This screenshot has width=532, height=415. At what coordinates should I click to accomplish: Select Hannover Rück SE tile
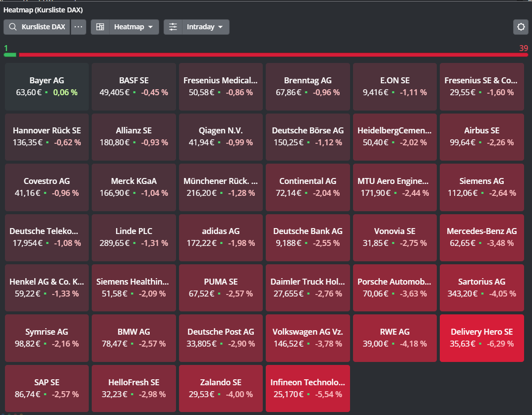pos(47,137)
